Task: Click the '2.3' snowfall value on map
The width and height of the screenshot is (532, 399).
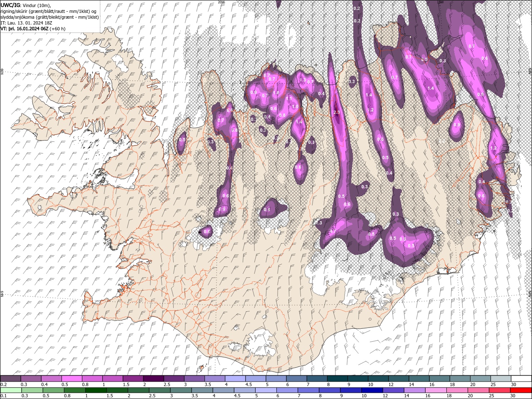Action: (x=337, y=113)
